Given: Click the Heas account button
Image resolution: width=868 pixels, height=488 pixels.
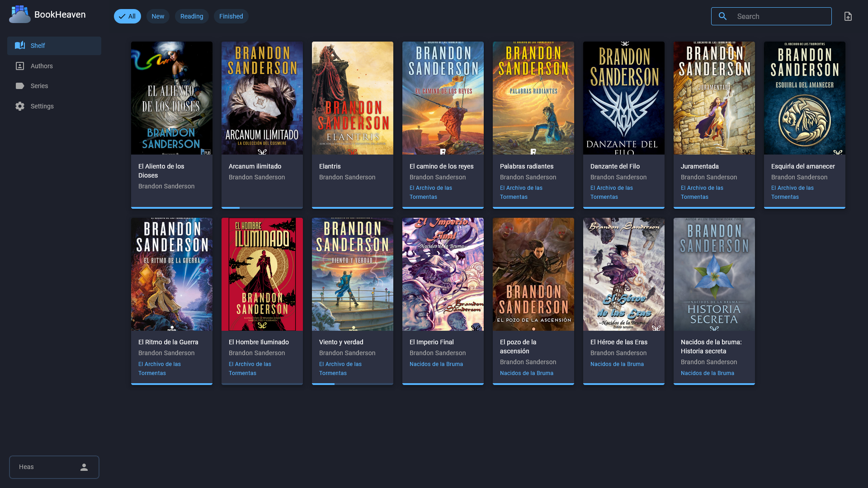Looking at the screenshot, I should point(54,467).
